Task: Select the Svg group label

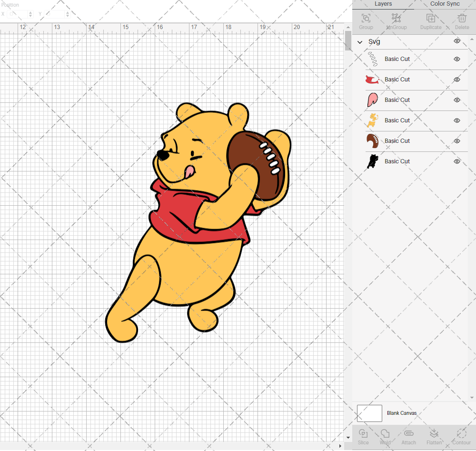Action: pos(374,42)
